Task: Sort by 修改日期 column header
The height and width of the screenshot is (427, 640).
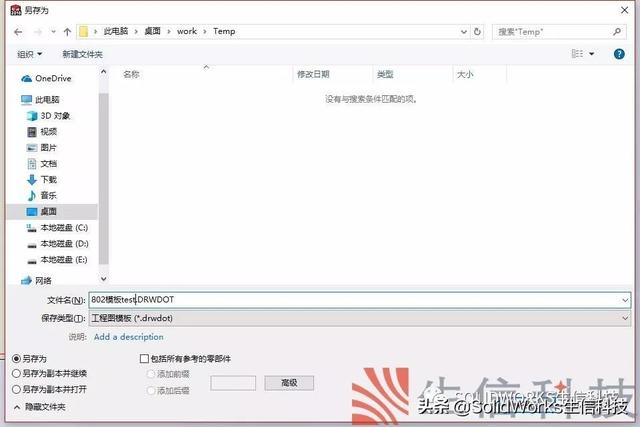Action: coord(313,74)
